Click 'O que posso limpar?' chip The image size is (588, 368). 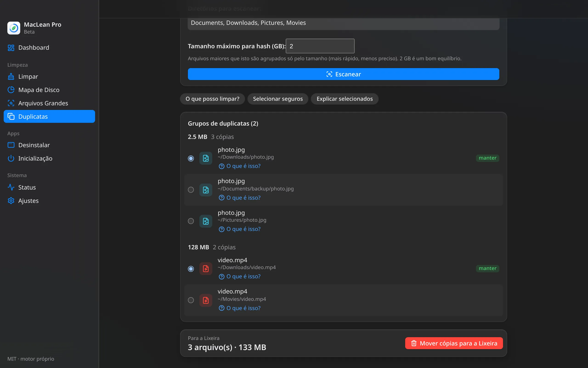coord(212,99)
